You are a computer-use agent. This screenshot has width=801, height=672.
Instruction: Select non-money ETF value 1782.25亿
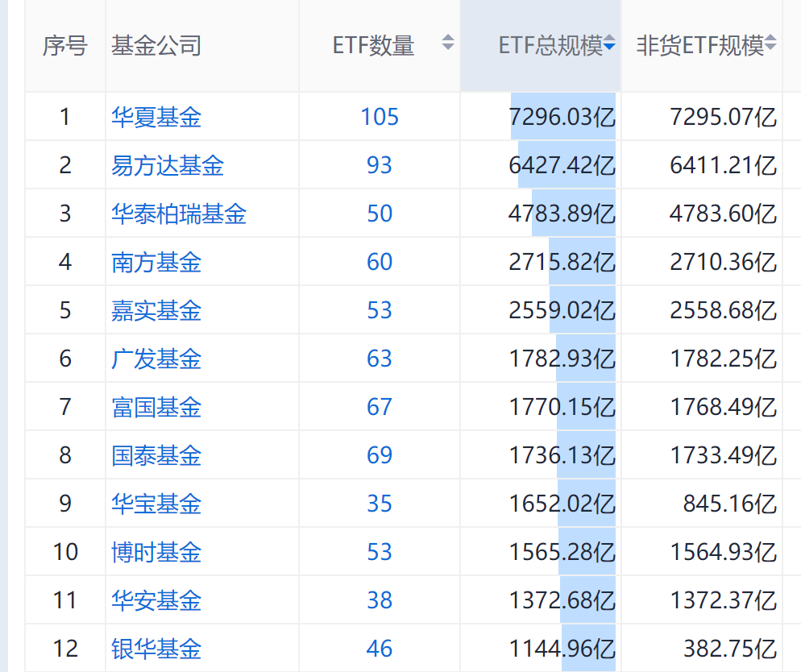724,359
